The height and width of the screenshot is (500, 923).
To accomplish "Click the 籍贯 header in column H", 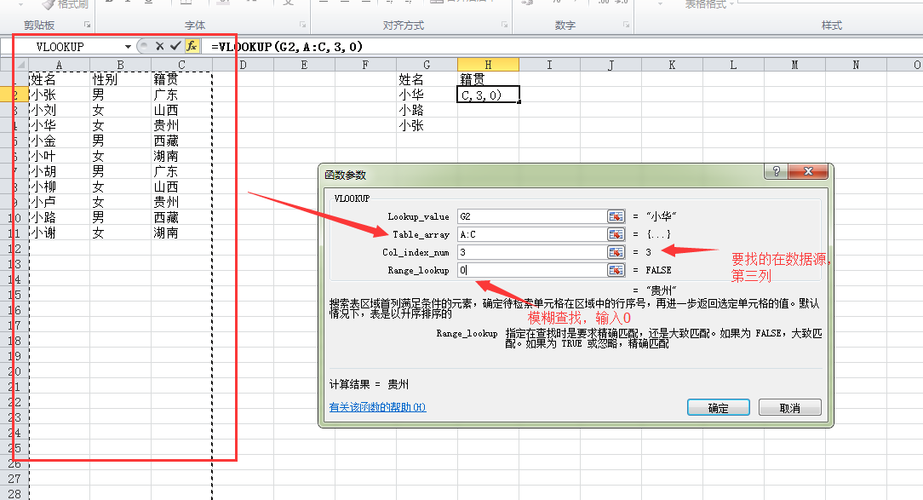I will click(x=488, y=79).
